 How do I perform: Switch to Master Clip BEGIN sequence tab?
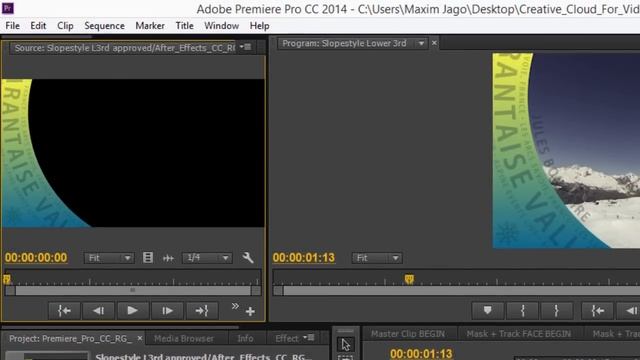coord(408,334)
